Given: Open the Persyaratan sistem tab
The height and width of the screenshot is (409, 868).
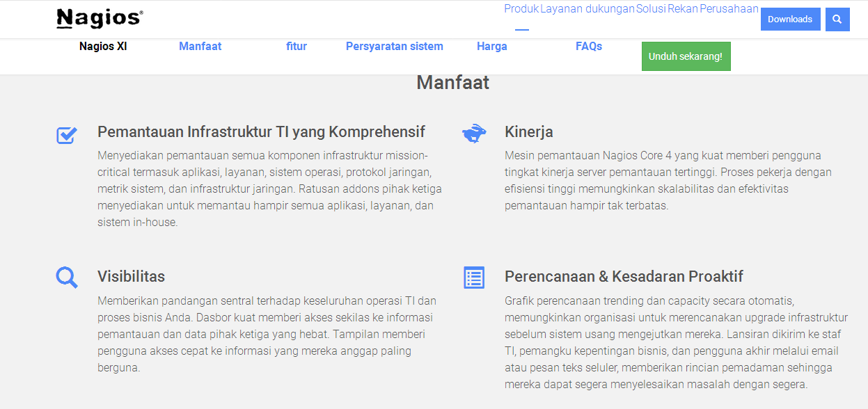Looking at the screenshot, I should [395, 47].
